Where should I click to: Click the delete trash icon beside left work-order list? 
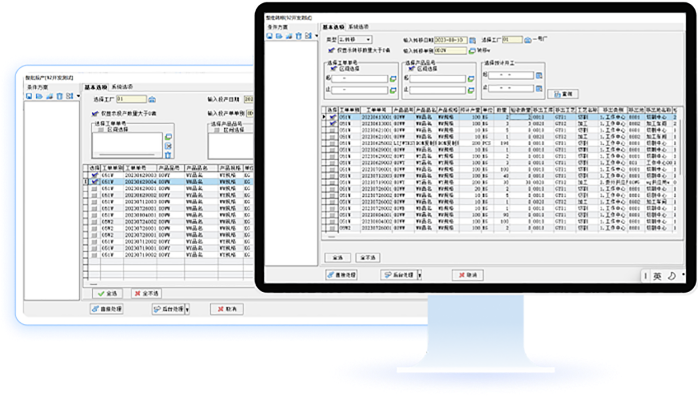168,155
